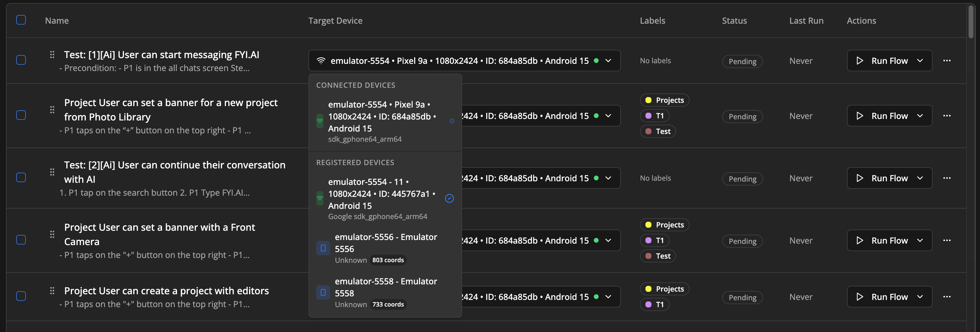This screenshot has width=980, height=332.
Task: Check the box for 'User can start messaging FYI.AI'
Action: (x=21, y=61)
